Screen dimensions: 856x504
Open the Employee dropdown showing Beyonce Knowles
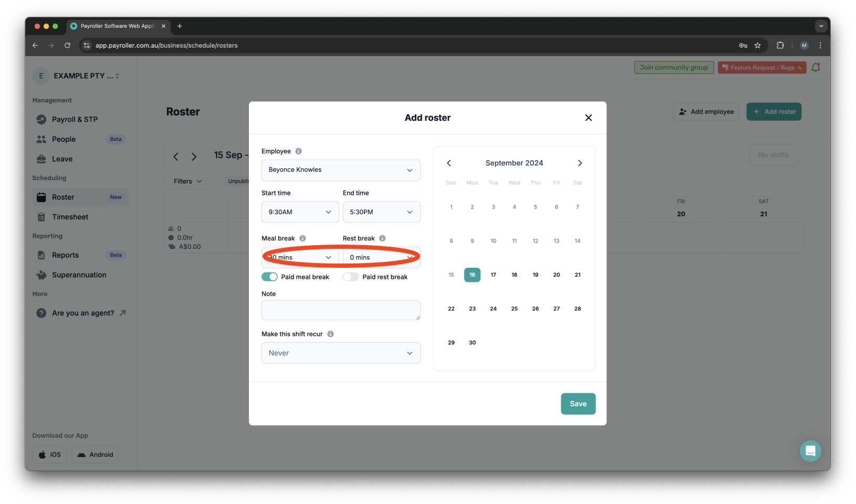click(x=341, y=170)
